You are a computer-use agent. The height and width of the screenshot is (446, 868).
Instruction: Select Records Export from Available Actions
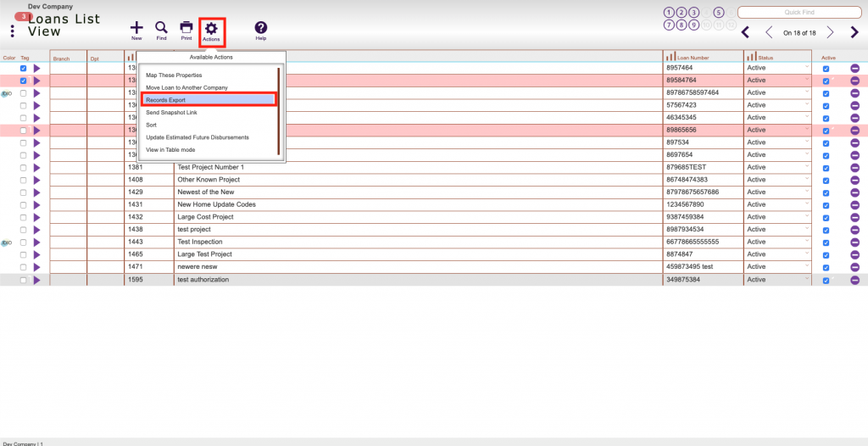pyautogui.click(x=209, y=100)
